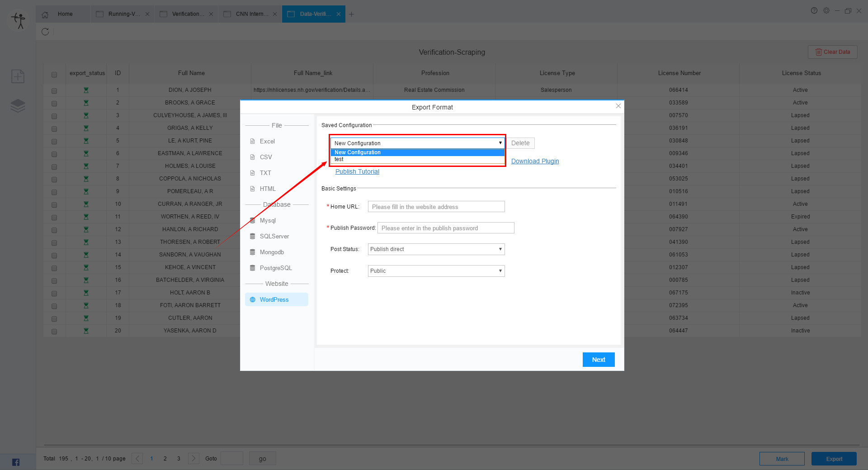The width and height of the screenshot is (868, 470).
Task: Collapse the Saved Configuration dropdown
Action: pyautogui.click(x=418, y=143)
